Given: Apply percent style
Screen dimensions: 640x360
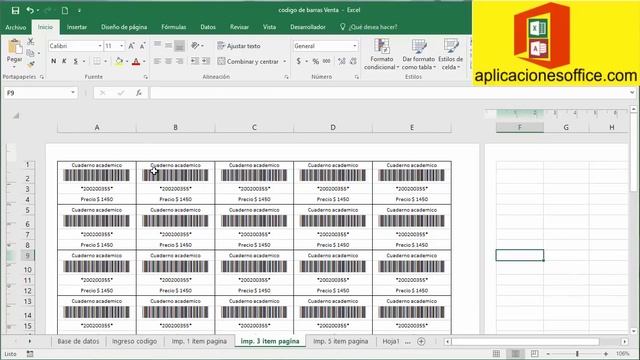Looking at the screenshot, I should click(316, 61).
